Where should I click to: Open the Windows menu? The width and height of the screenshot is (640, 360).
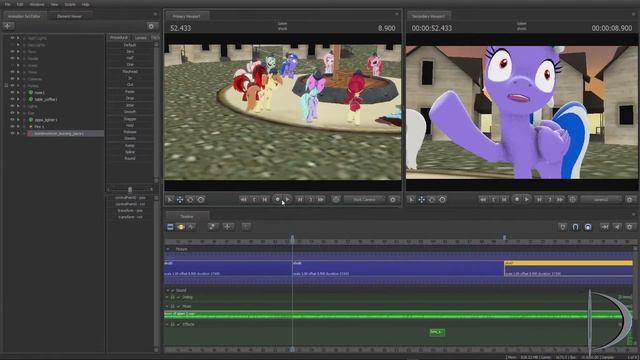click(x=37, y=4)
